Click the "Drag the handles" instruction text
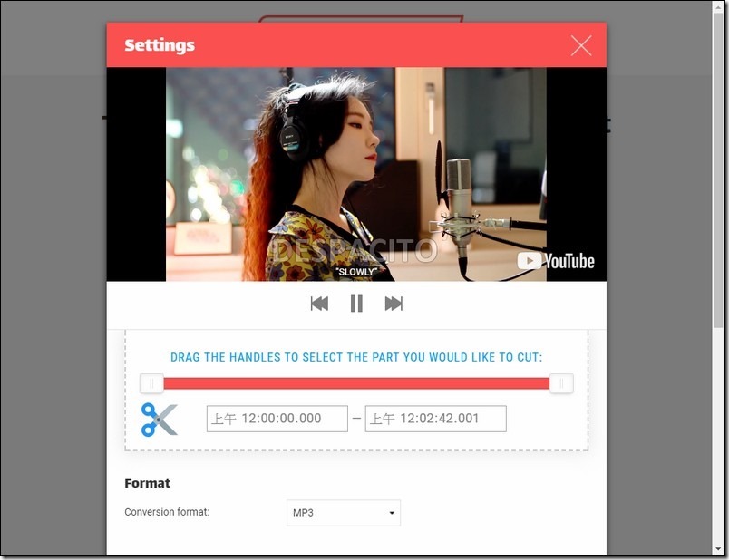The height and width of the screenshot is (560, 729). click(x=356, y=357)
